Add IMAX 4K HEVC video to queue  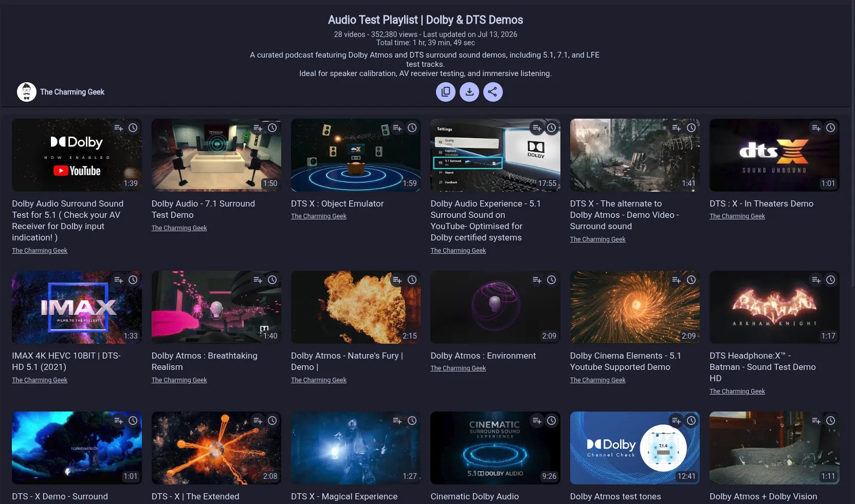click(x=119, y=280)
